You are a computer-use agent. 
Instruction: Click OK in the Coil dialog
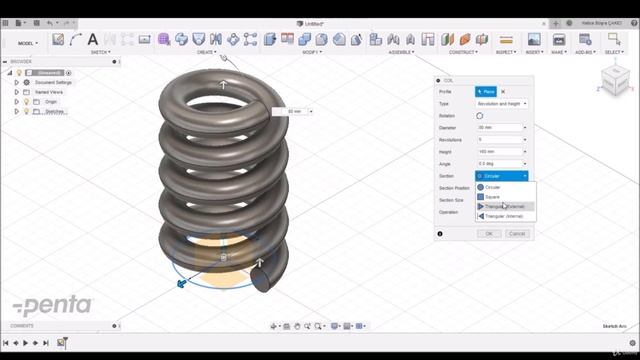pyautogui.click(x=489, y=234)
